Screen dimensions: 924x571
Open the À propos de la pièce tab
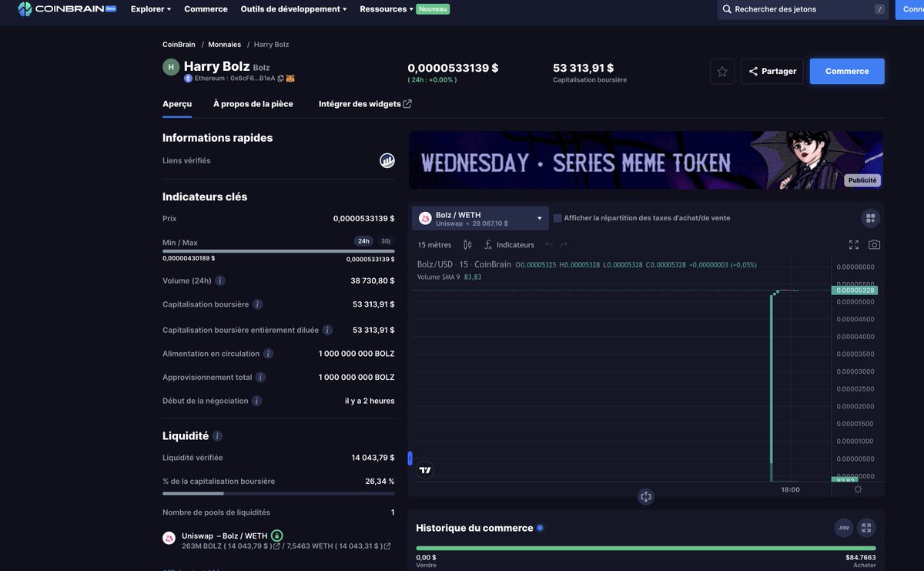pos(253,104)
